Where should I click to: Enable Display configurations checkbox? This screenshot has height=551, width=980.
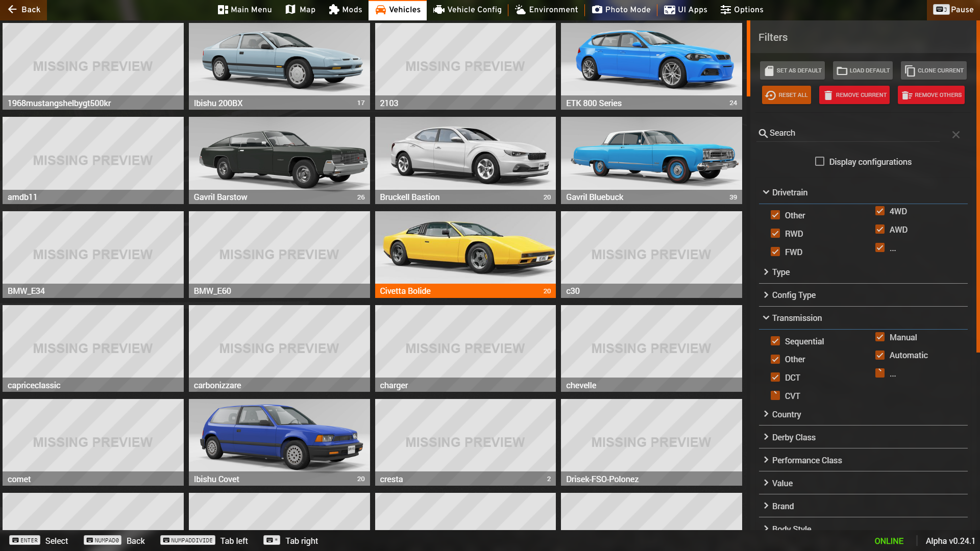pos(820,161)
